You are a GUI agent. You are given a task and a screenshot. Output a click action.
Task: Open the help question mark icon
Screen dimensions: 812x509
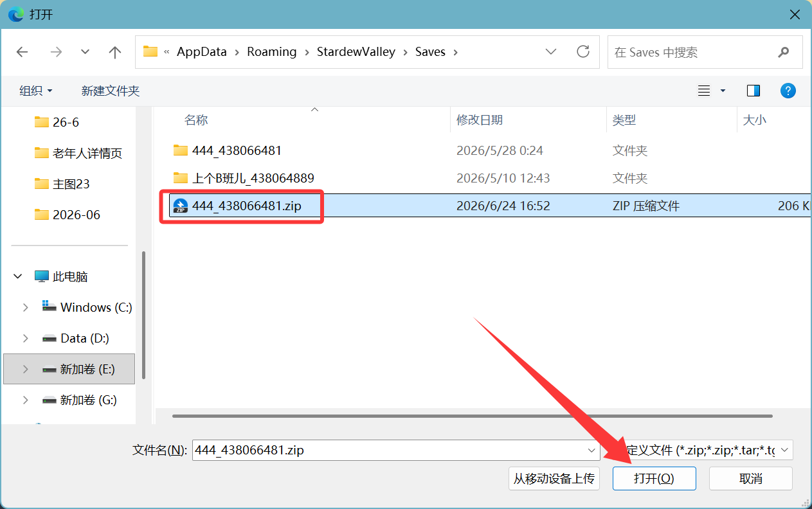point(788,91)
